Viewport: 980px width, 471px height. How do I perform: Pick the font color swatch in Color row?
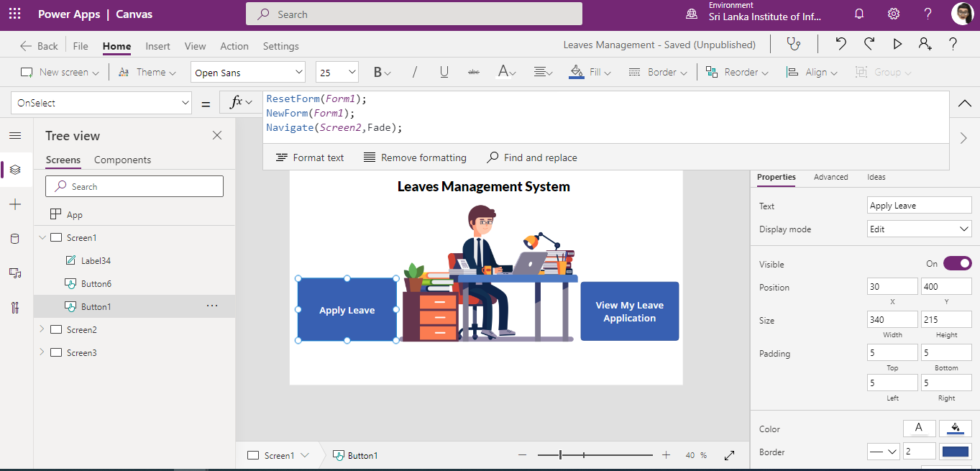[919, 429]
